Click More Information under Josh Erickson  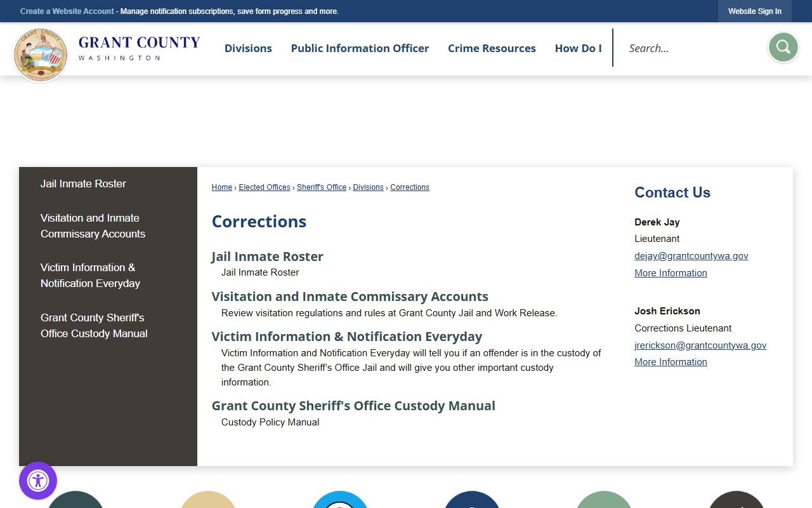671,362
